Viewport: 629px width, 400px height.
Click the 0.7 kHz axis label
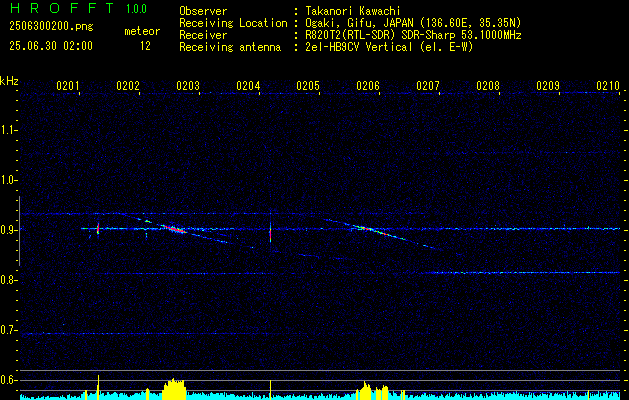[x=8, y=330]
